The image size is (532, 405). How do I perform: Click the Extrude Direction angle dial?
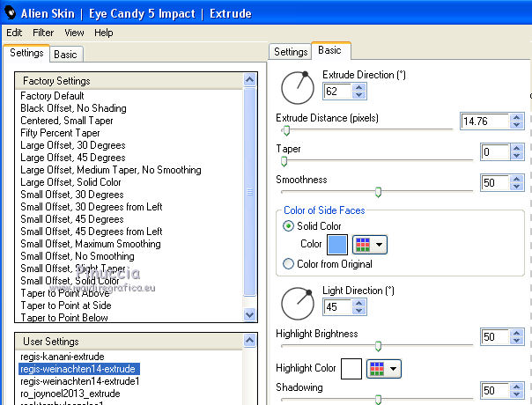pyautogui.click(x=298, y=88)
